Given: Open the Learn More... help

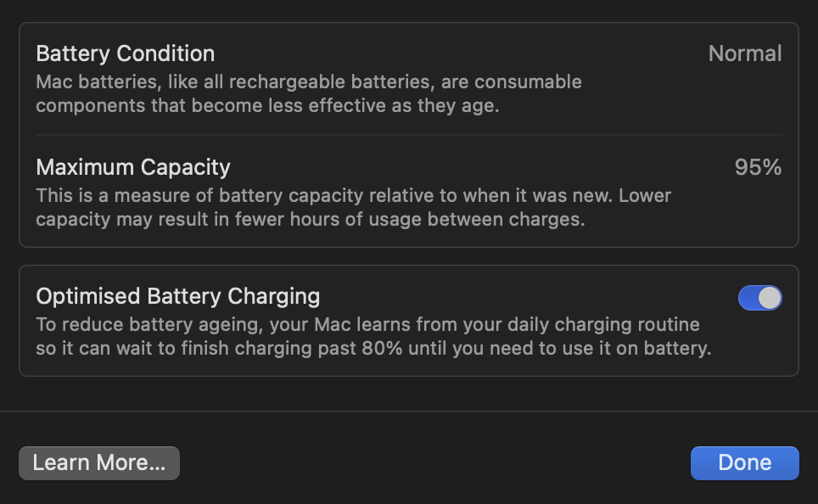Looking at the screenshot, I should pyautogui.click(x=99, y=462).
